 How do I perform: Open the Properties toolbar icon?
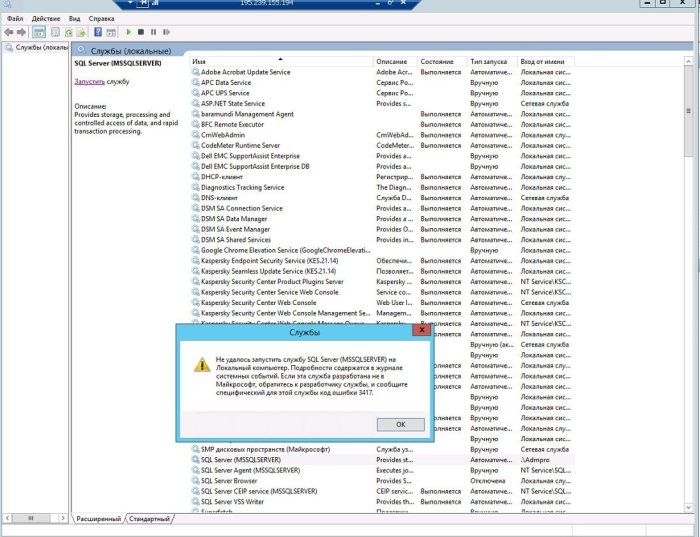[55, 32]
